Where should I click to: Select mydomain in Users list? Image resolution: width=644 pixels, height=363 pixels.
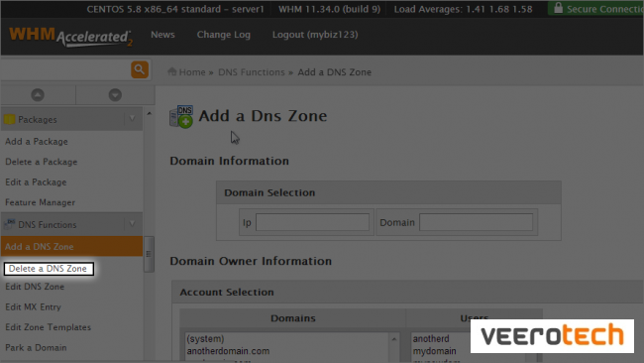(435, 351)
